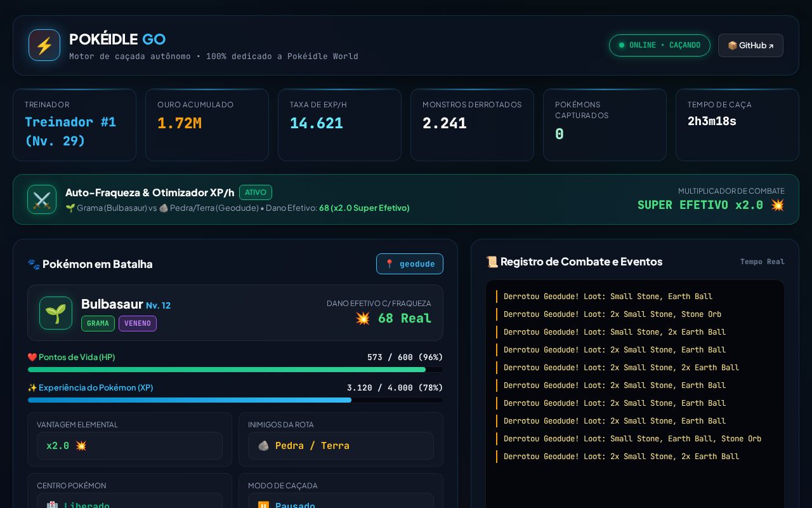This screenshot has width=812, height=508.
Task: Click the GRAMA type tag
Action: pos(98,323)
